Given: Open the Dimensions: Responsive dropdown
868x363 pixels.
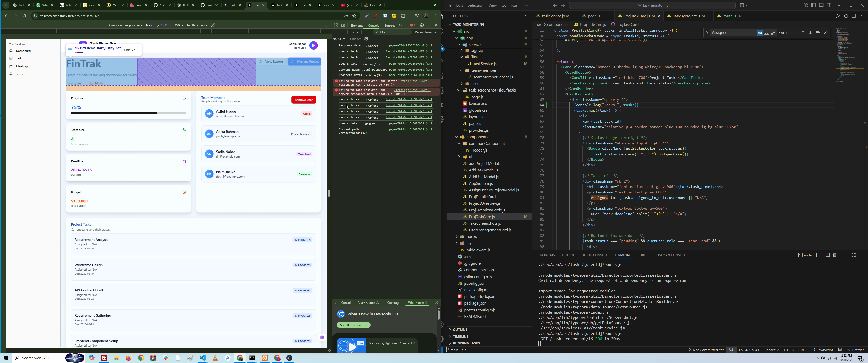Looking at the screenshot, I should [125, 26].
